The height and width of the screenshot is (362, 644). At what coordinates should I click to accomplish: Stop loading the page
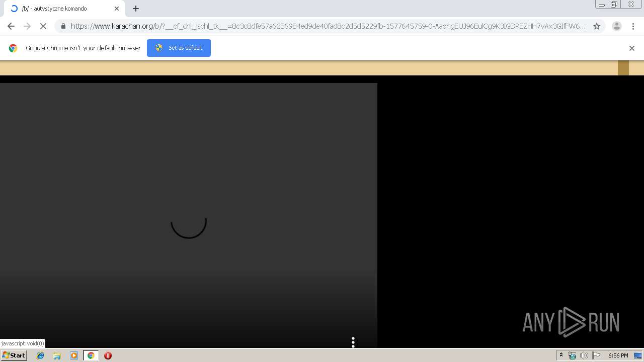(43, 26)
